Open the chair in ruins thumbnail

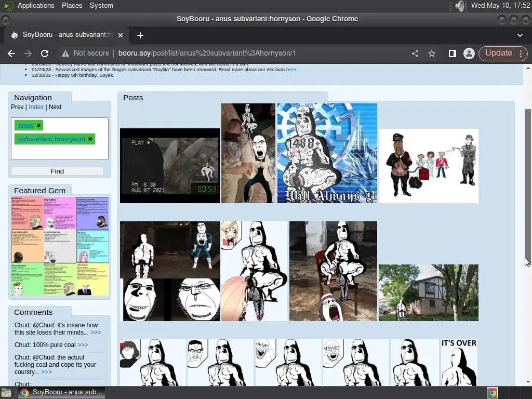[x=333, y=271]
